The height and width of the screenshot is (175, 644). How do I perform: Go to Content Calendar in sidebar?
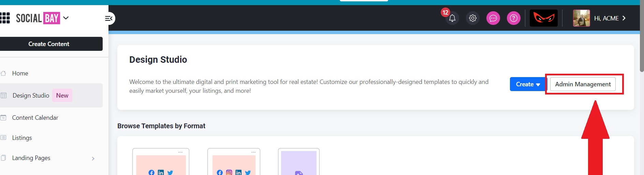35,118
